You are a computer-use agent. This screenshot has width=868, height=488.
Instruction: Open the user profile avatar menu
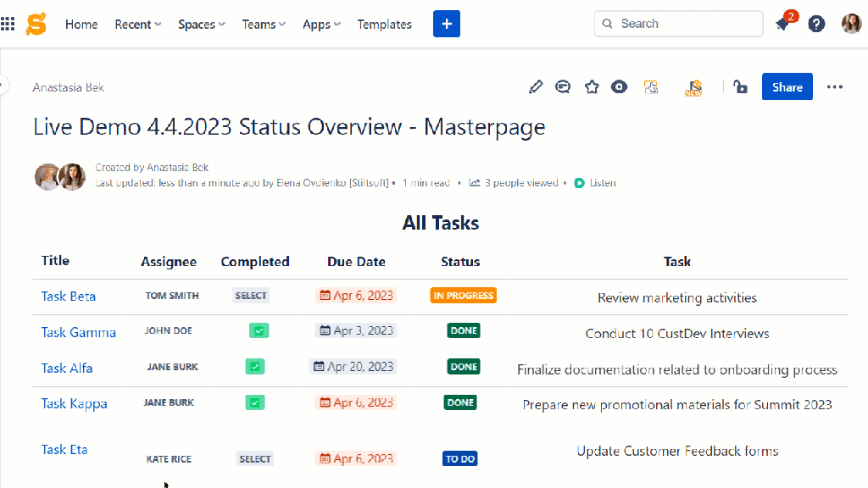(851, 24)
